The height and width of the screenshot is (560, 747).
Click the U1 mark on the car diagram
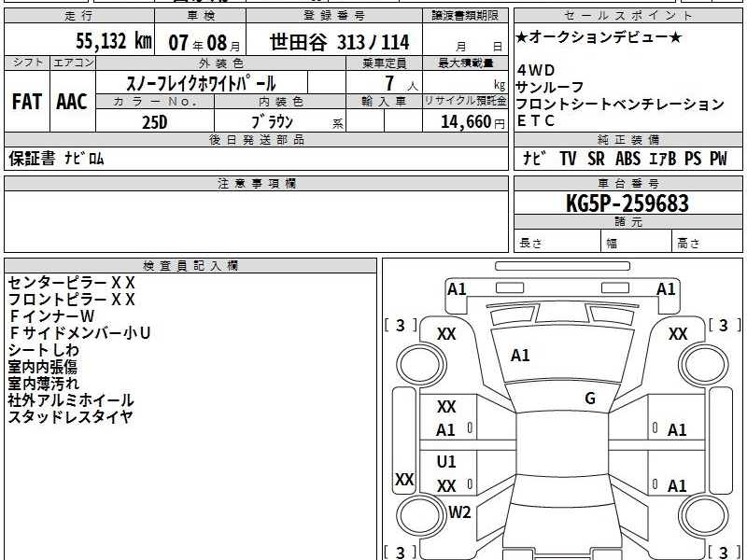(446, 462)
